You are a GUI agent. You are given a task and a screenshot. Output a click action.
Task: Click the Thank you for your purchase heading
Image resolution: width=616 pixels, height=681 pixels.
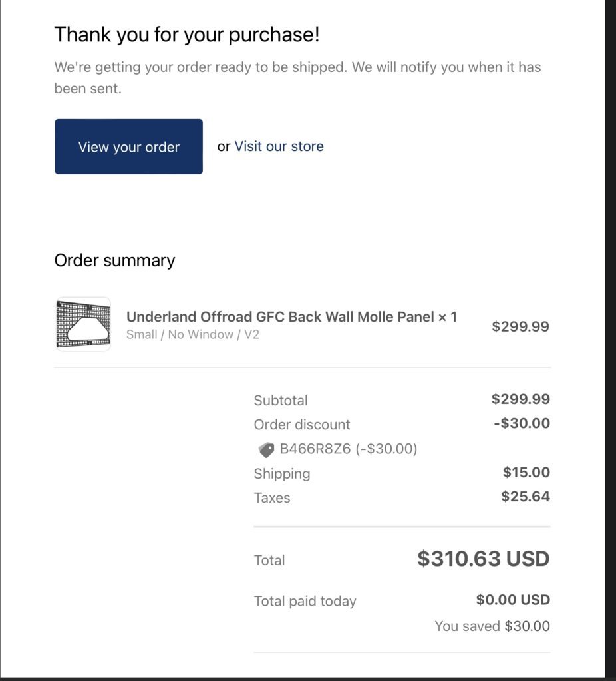187,35
